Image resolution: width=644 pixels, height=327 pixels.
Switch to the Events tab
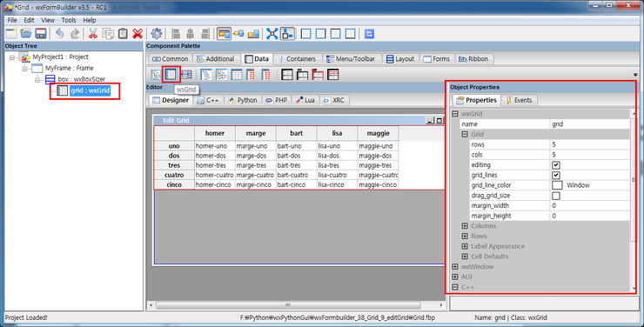tap(520, 100)
